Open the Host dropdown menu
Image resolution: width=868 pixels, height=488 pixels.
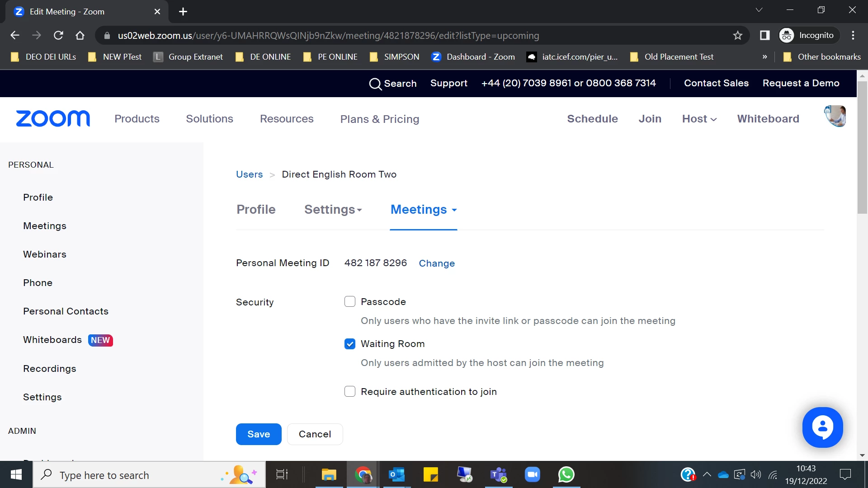tap(699, 119)
